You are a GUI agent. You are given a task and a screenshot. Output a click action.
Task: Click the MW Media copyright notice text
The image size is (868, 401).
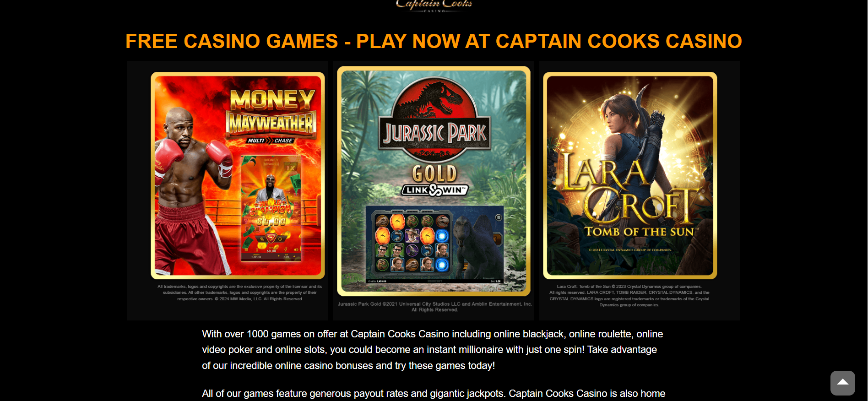pyautogui.click(x=239, y=293)
